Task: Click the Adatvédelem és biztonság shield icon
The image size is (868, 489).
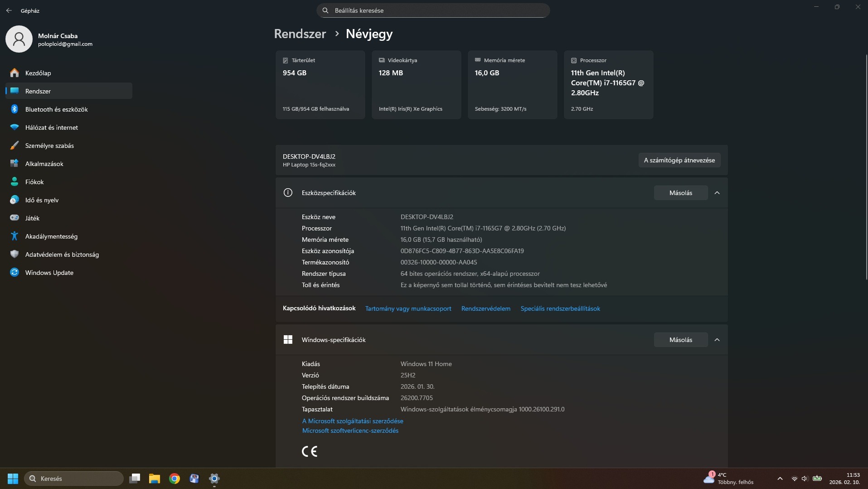Action: click(x=15, y=254)
